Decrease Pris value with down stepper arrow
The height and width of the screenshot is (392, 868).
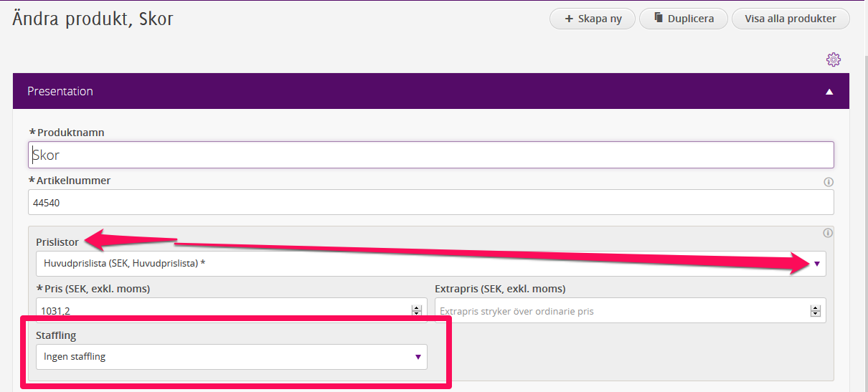pyautogui.click(x=416, y=313)
